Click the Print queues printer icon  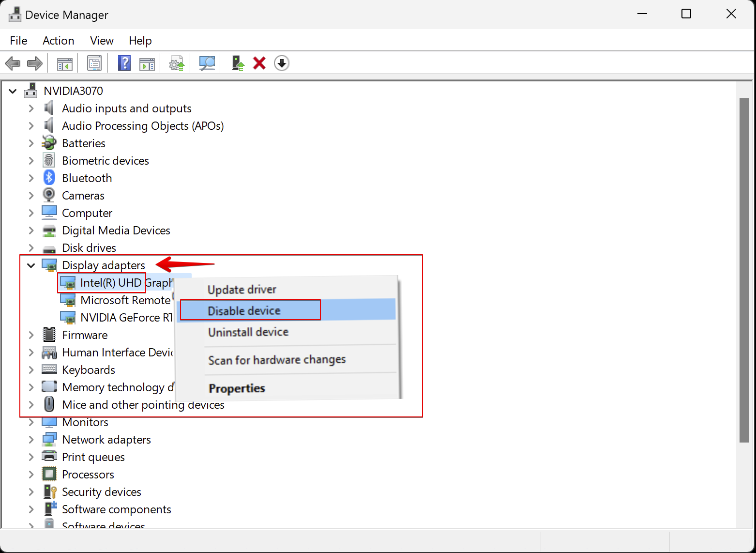49,457
